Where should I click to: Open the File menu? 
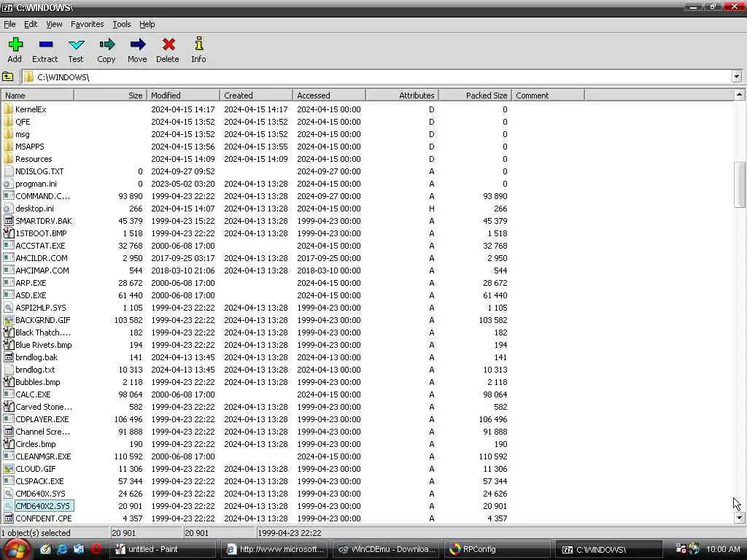click(x=9, y=24)
